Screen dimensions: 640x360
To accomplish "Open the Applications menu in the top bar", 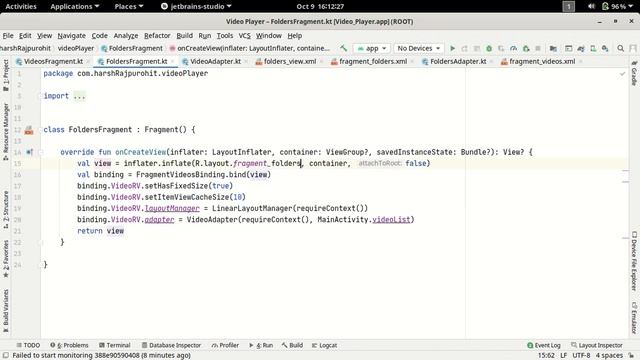I will [75, 7].
